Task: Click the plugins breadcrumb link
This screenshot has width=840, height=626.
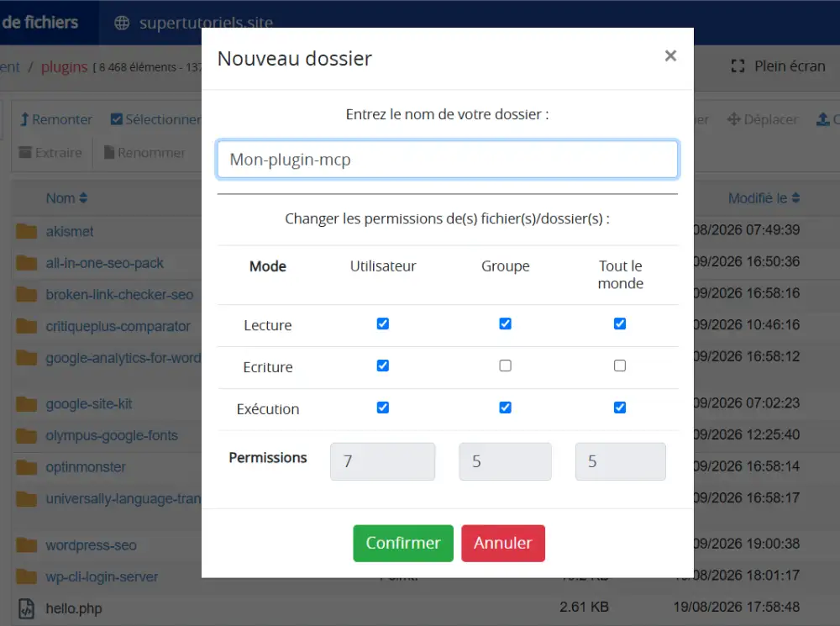Action: 64,67
